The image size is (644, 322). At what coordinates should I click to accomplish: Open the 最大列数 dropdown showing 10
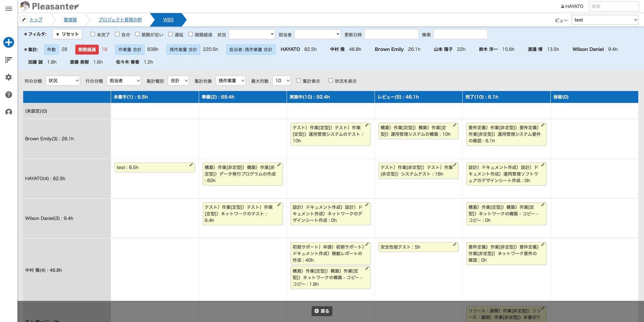click(x=281, y=81)
